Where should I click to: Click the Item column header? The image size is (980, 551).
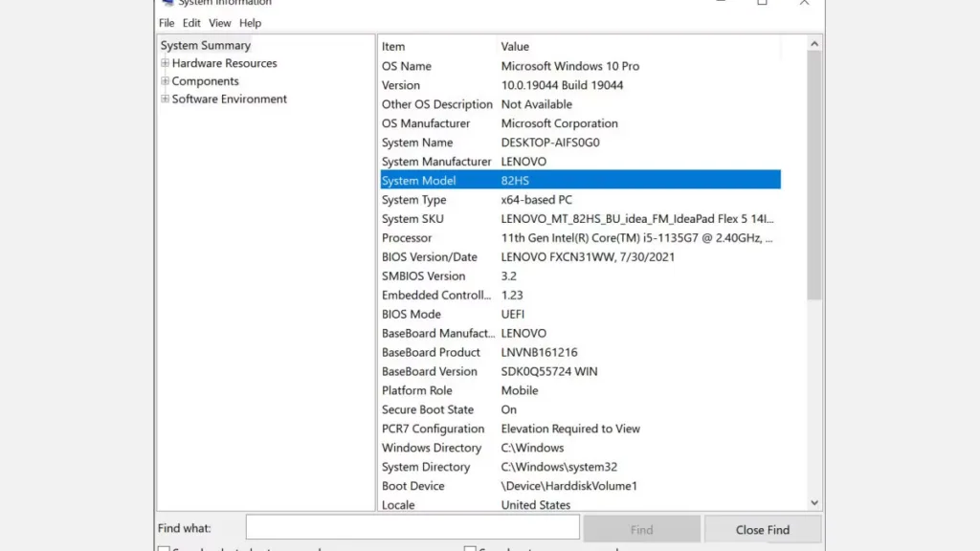pyautogui.click(x=438, y=46)
